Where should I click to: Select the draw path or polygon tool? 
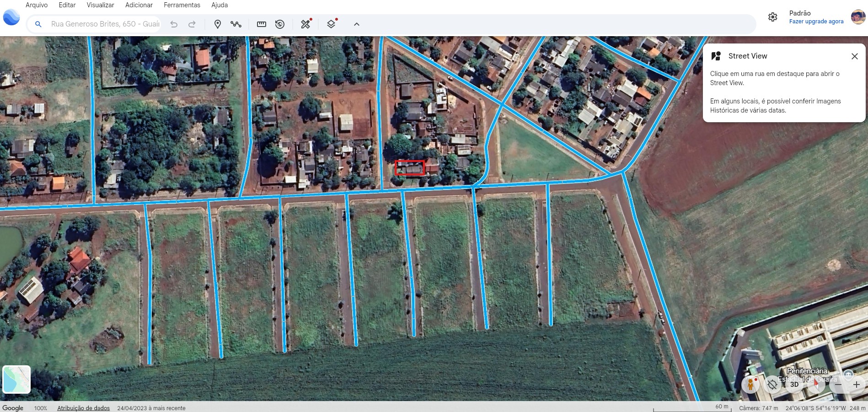(236, 24)
